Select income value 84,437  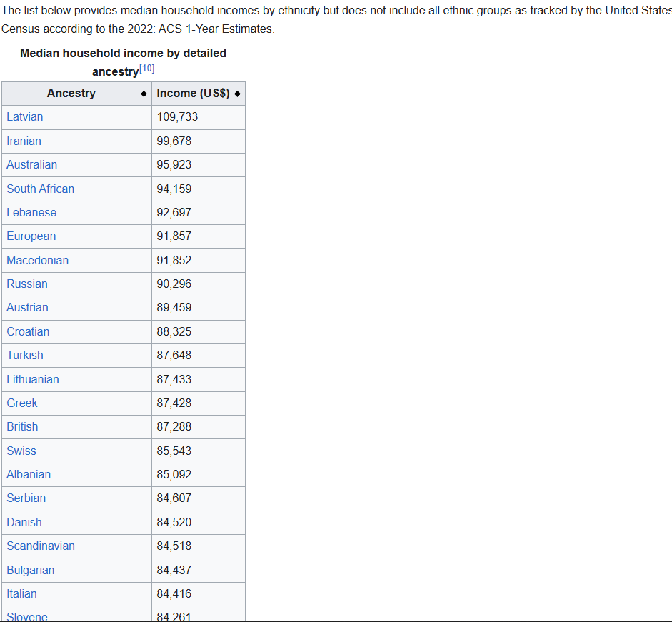[174, 570]
